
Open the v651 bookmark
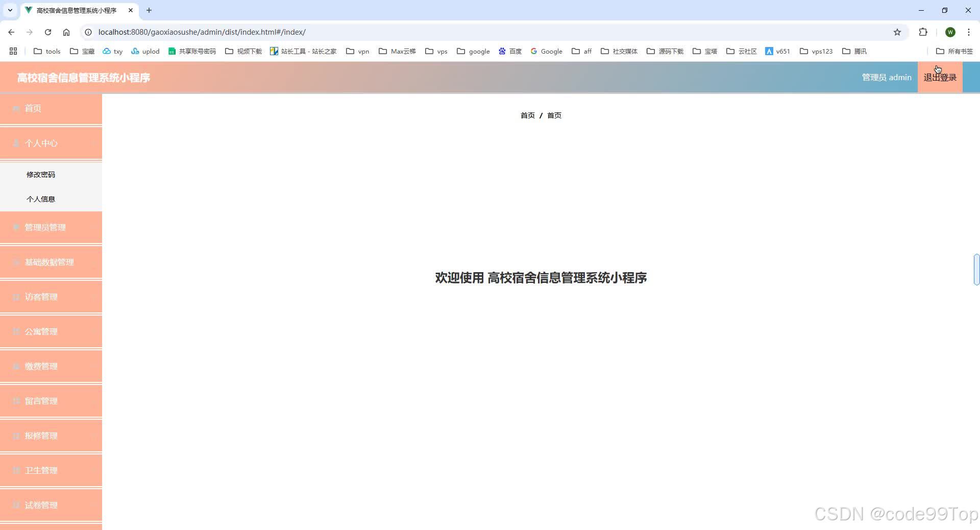[777, 51]
